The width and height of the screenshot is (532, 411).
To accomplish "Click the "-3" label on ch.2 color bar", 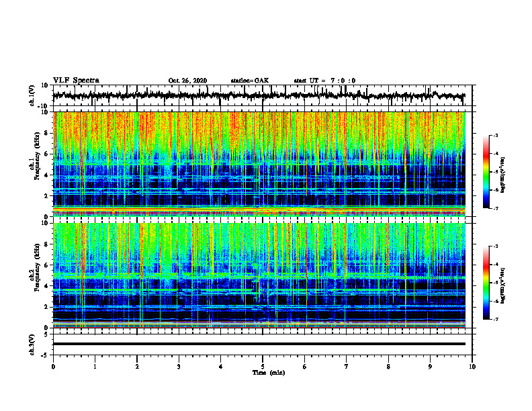I will pos(495,246).
